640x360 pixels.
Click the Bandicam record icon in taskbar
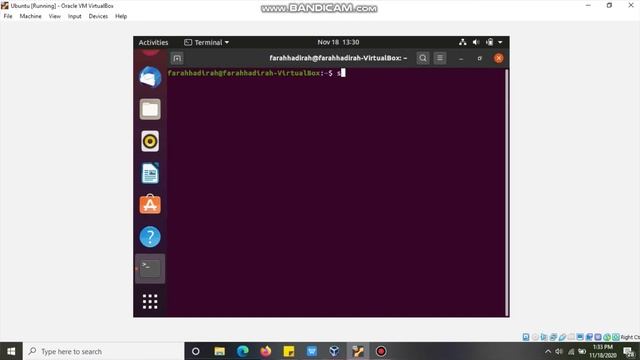pos(381,351)
